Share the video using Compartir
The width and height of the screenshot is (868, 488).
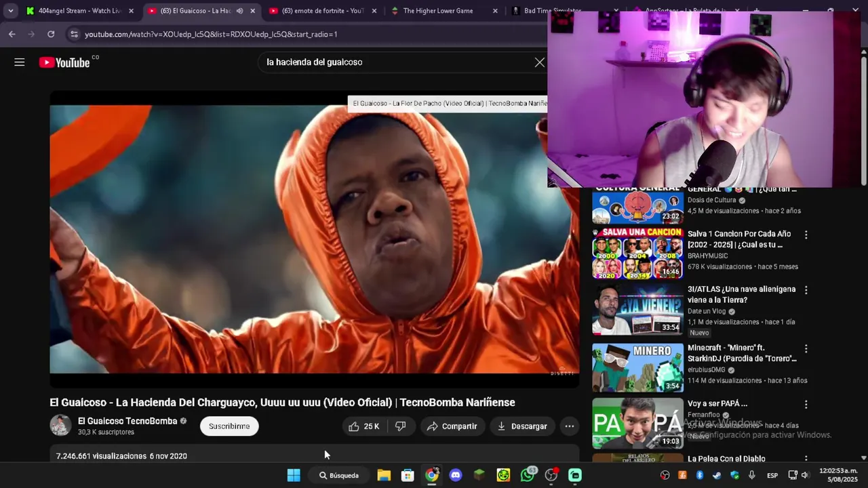point(452,426)
